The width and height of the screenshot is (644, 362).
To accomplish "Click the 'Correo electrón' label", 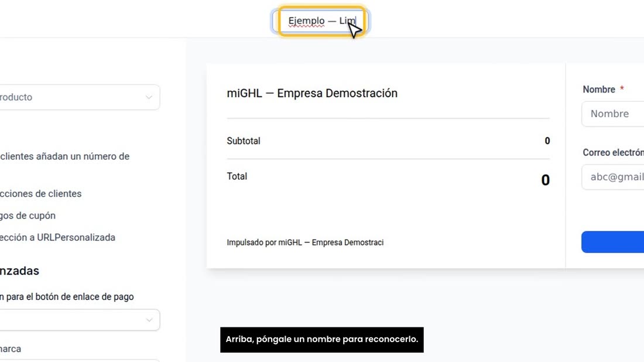I will (613, 152).
